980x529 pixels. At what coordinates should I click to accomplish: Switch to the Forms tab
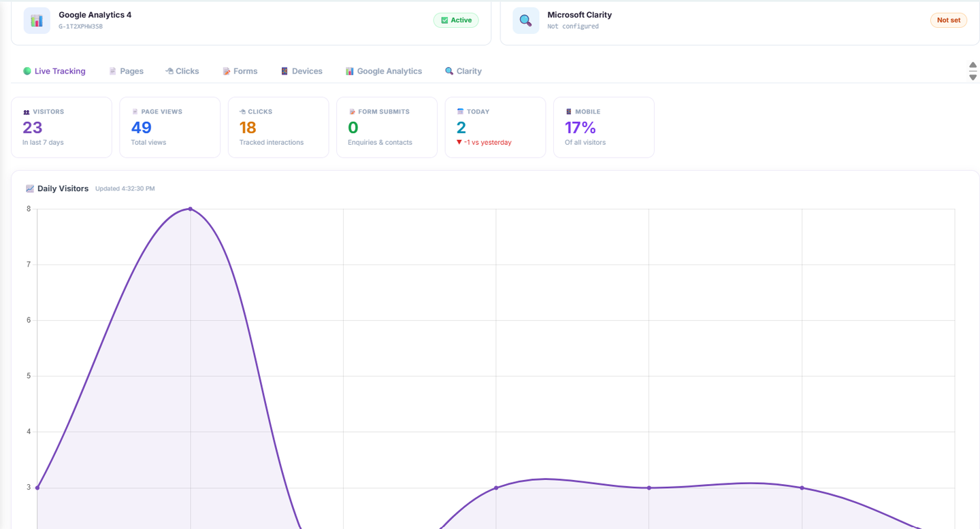click(240, 71)
